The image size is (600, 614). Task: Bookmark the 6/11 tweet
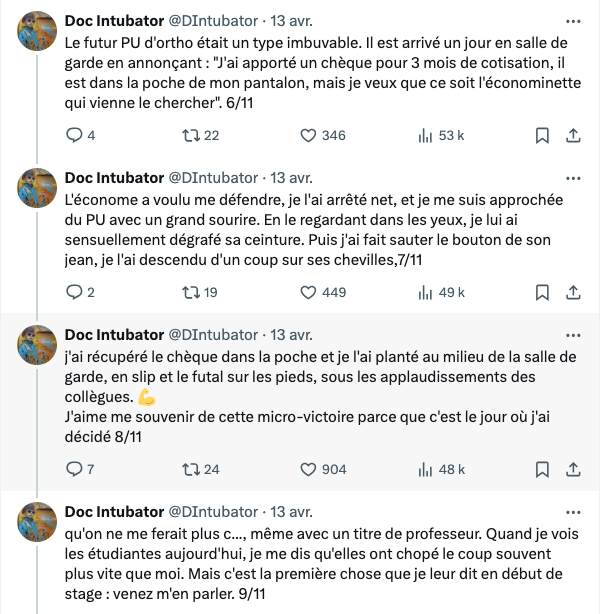541,135
